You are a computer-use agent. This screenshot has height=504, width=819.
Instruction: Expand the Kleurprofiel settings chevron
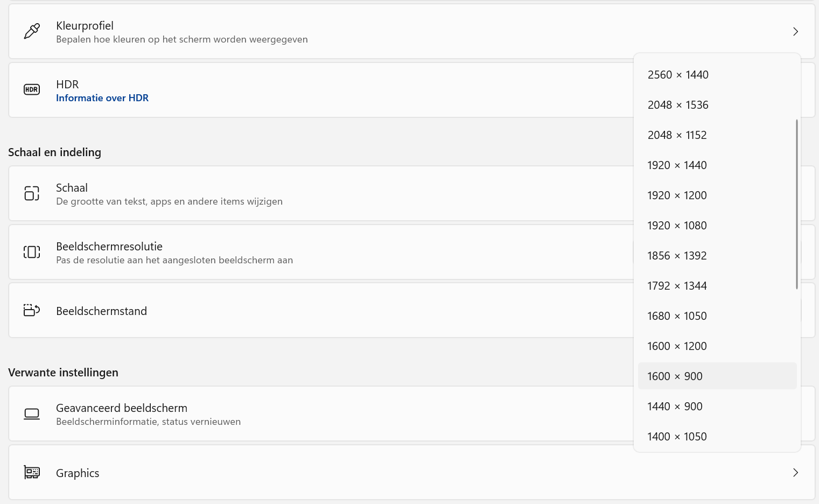click(795, 31)
